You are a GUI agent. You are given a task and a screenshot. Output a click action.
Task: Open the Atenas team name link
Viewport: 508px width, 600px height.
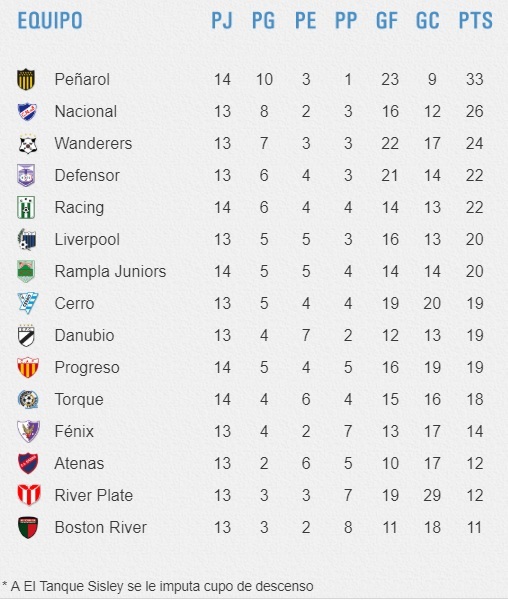pos(79,463)
